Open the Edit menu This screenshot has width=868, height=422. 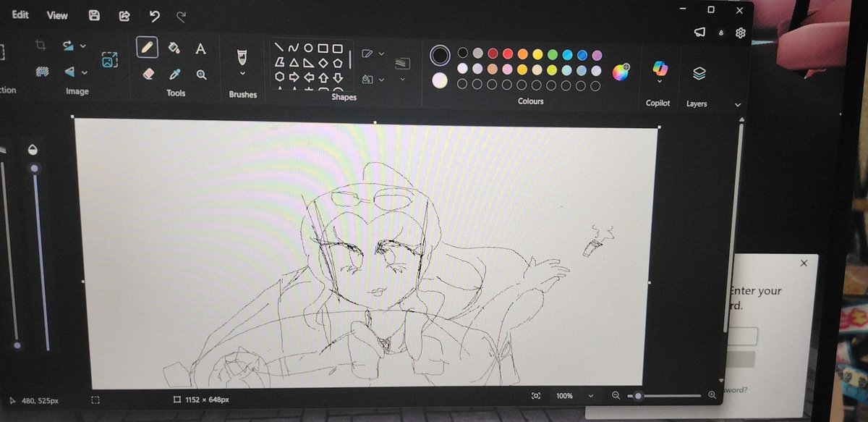click(20, 14)
